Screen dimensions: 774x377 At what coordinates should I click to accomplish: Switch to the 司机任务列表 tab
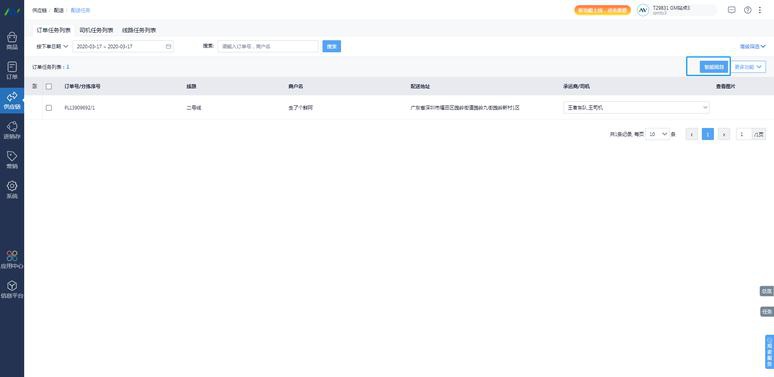[96, 30]
